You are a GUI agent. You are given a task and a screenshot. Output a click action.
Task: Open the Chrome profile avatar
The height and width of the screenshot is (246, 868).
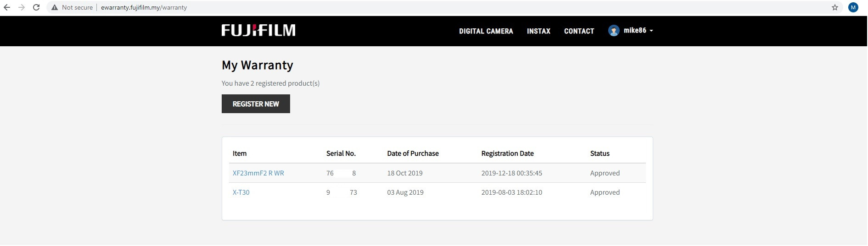point(853,7)
